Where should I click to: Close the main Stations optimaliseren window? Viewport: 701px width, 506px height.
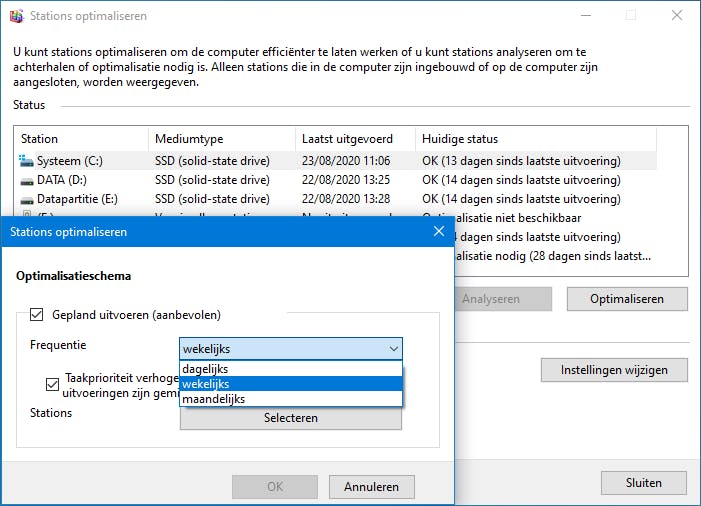tap(677, 16)
